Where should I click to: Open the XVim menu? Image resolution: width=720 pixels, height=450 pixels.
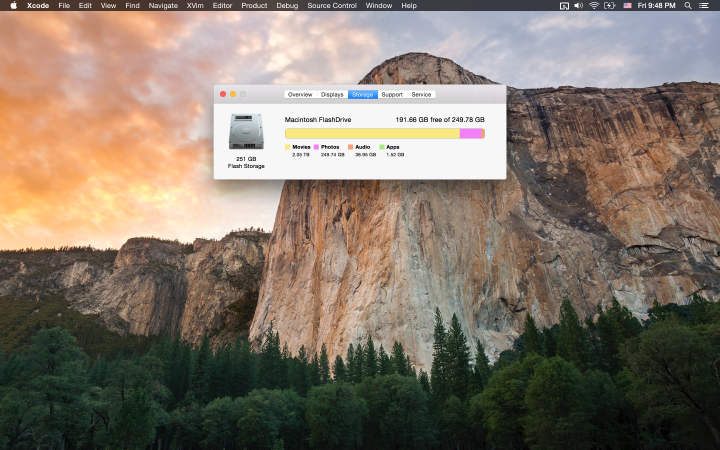coord(195,6)
